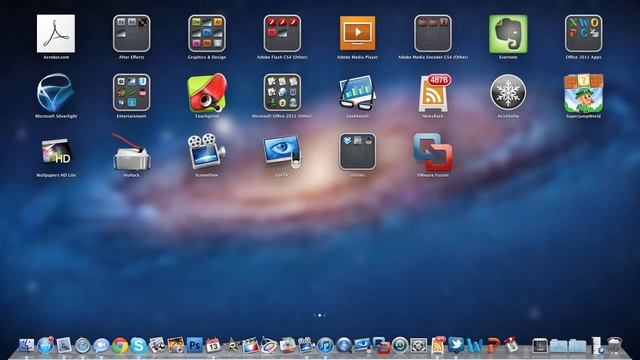
Task: Open the Entertainment folder
Action: click(131, 93)
